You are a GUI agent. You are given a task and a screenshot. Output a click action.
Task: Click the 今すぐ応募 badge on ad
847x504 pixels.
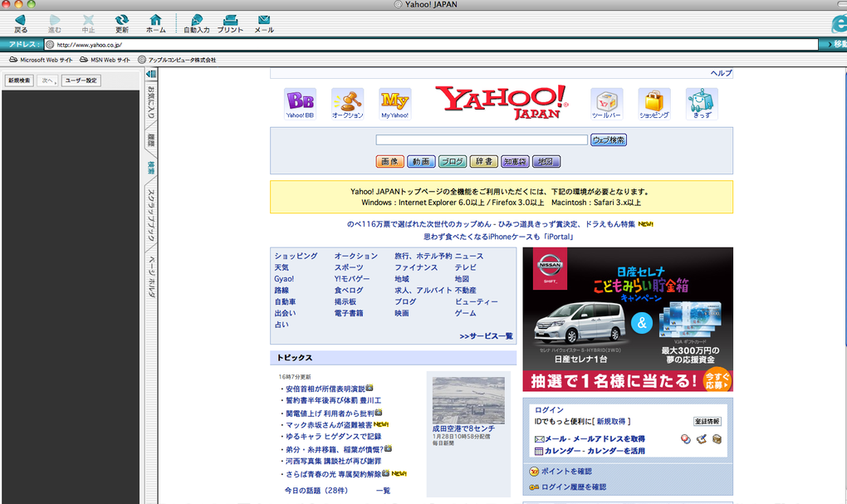pyautogui.click(x=717, y=381)
